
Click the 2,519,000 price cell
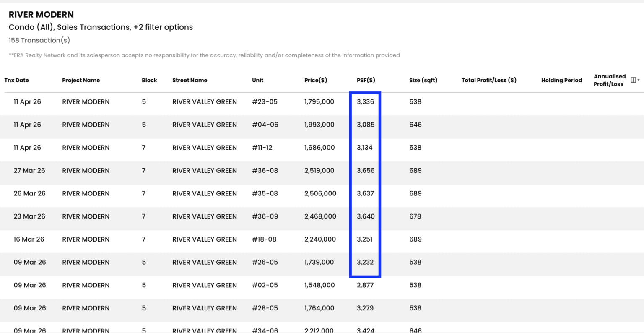click(x=319, y=171)
